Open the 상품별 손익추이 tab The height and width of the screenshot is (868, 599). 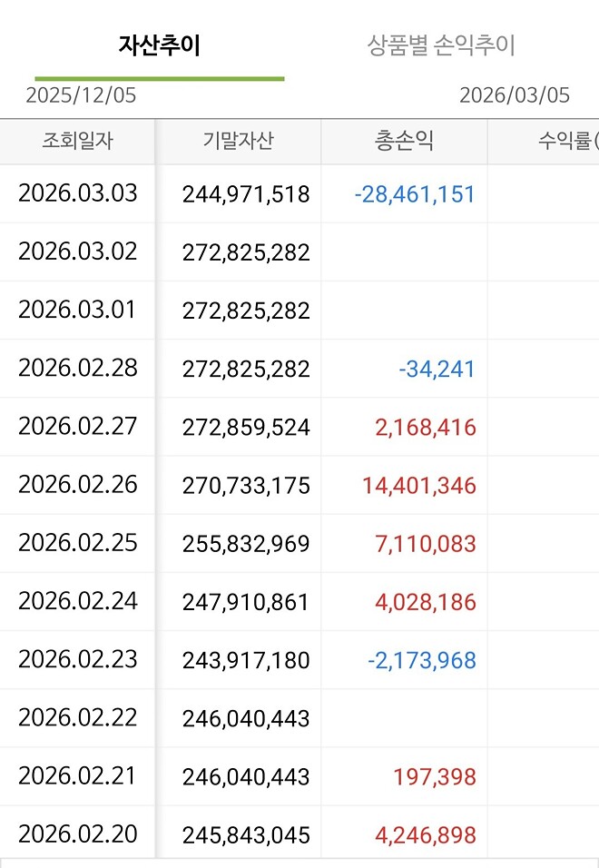pyautogui.click(x=442, y=44)
